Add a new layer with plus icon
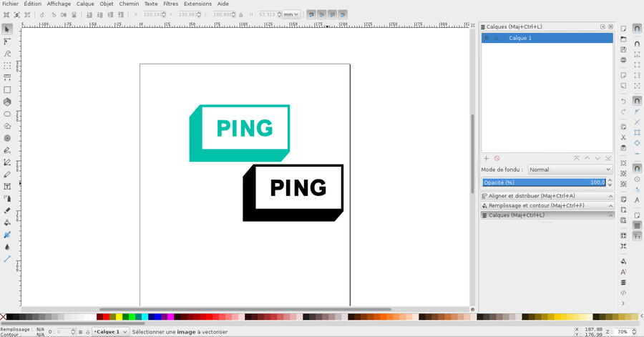Image resolution: width=644 pixels, height=337 pixels. click(487, 158)
